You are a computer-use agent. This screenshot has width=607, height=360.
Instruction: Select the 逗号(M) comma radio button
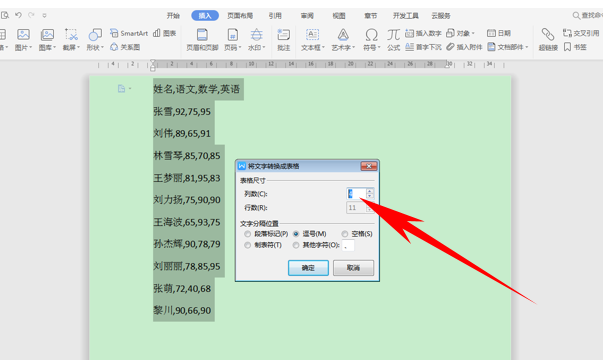pos(296,234)
